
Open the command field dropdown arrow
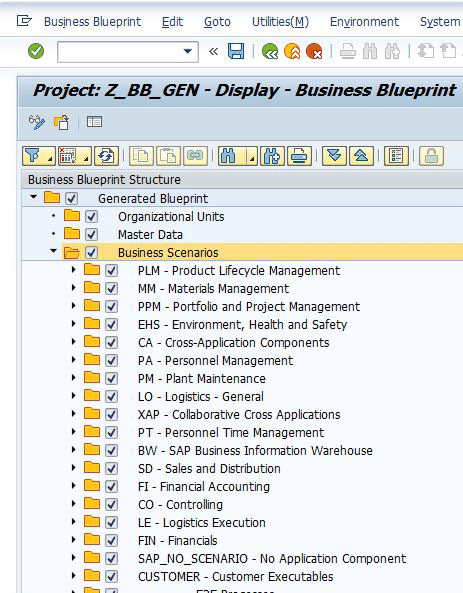[x=188, y=51]
